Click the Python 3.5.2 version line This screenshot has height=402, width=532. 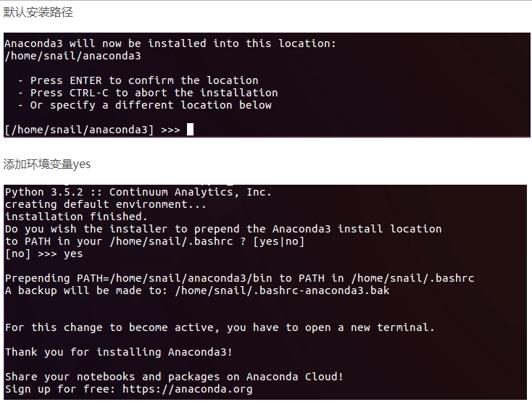click(x=138, y=192)
